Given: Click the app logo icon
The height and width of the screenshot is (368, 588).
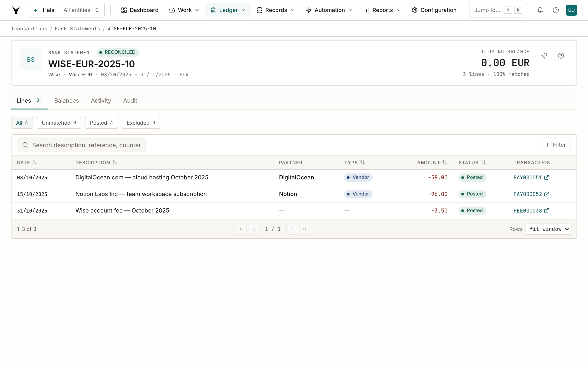Looking at the screenshot, I should point(16,10).
